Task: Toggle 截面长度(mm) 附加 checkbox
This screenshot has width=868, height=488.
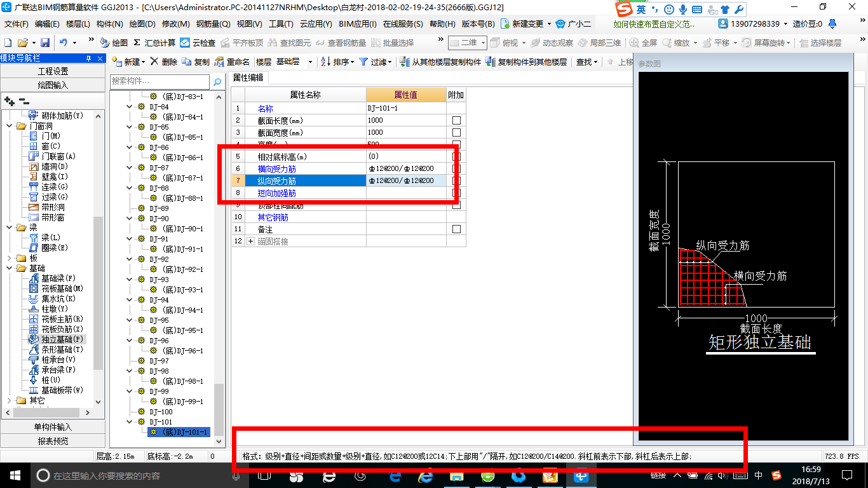Action: [x=456, y=120]
